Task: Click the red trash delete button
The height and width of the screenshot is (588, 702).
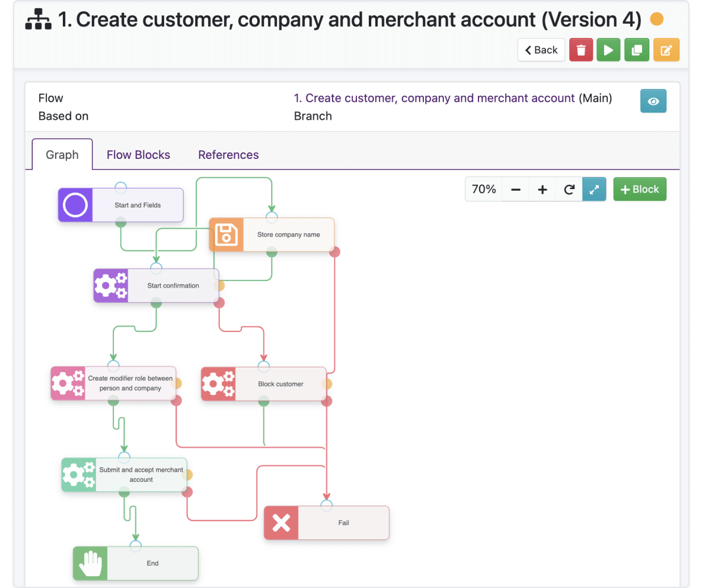Action: (x=580, y=50)
